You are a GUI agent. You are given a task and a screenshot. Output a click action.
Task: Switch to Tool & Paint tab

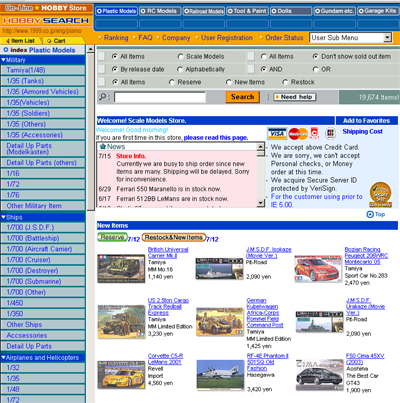click(248, 11)
